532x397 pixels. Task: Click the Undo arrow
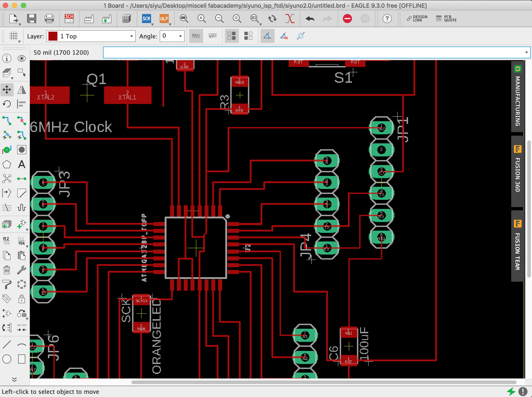click(310, 19)
